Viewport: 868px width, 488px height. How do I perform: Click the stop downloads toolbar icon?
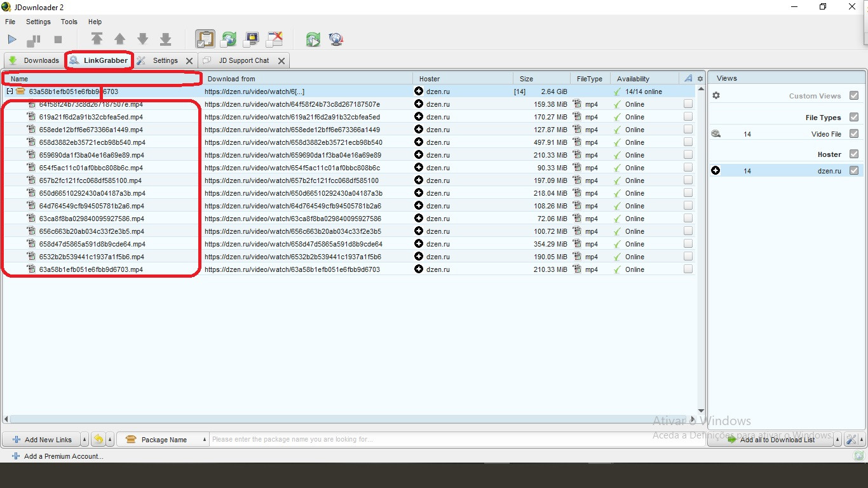pyautogui.click(x=58, y=39)
